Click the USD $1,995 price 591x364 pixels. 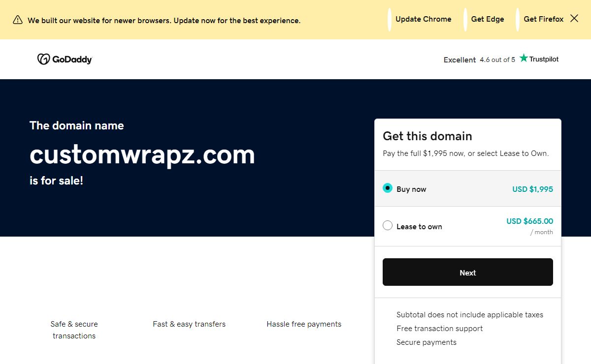(532, 189)
